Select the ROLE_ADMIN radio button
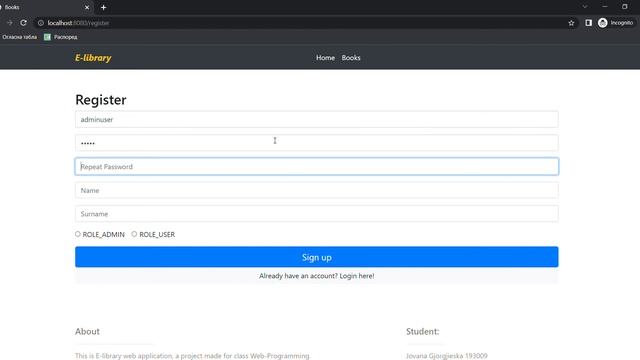Image resolution: width=640 pixels, height=360 pixels. pyautogui.click(x=78, y=234)
